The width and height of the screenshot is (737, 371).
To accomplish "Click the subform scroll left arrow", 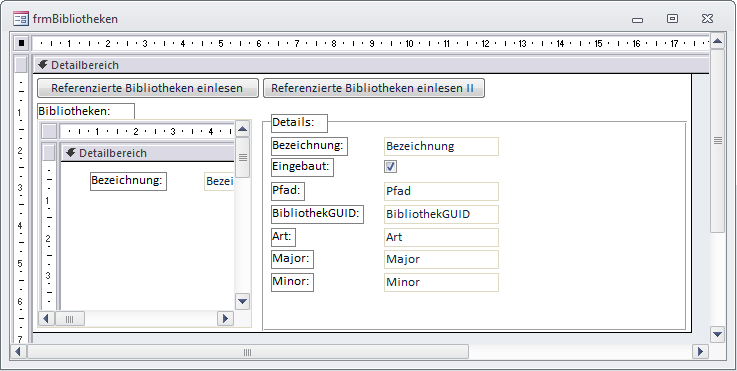I will coord(46,318).
